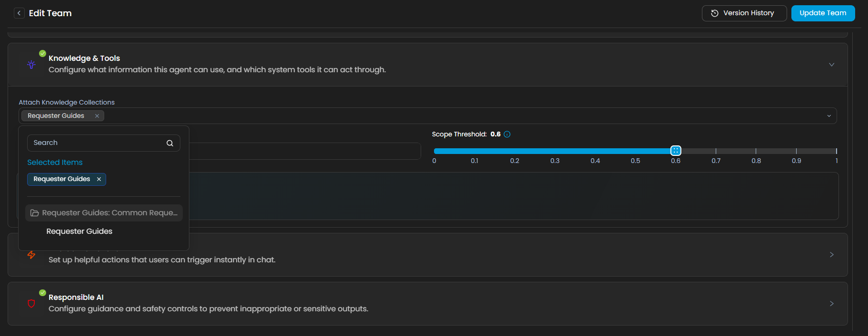
Task: Click the folder icon for Requester Guides: Common Reque…
Action: (x=35, y=213)
